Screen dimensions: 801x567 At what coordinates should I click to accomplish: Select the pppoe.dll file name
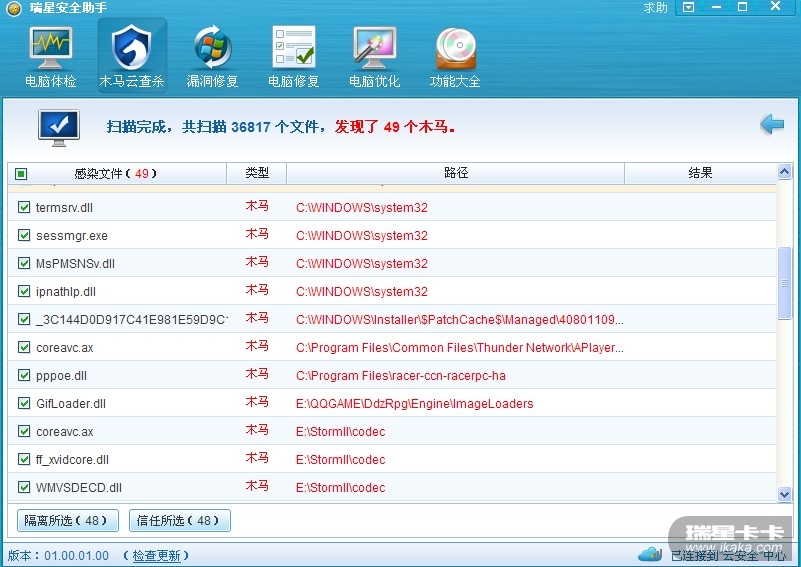click(x=61, y=376)
